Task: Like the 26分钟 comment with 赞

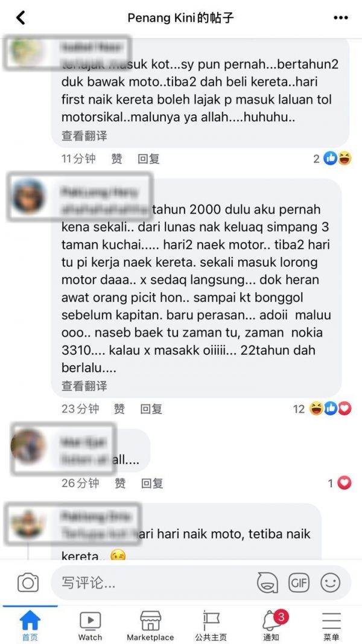Action: click(x=120, y=483)
